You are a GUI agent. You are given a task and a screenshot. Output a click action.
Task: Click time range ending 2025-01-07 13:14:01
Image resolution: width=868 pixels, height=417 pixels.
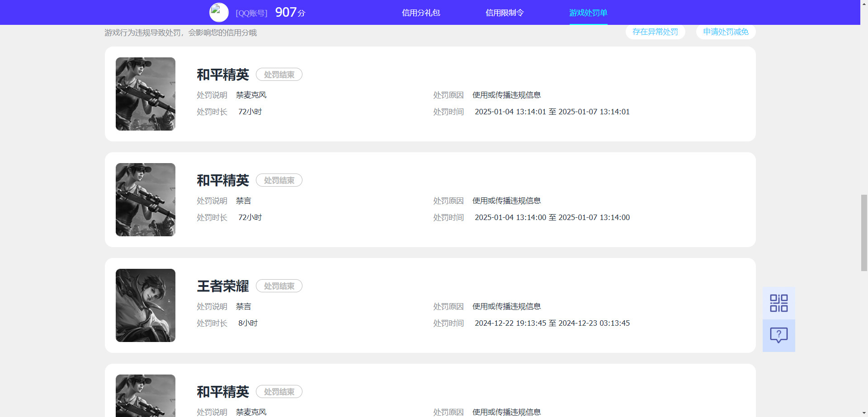coord(552,112)
